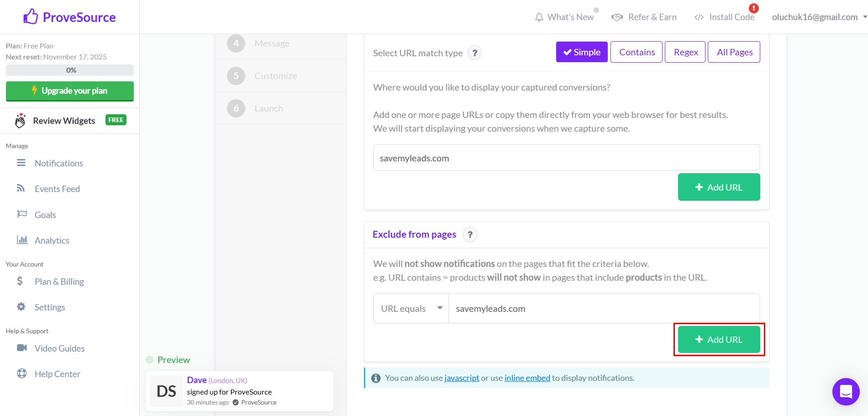Screen dimensions: 868x416
Task: Click the highlighted Add URL button
Action: (719, 339)
